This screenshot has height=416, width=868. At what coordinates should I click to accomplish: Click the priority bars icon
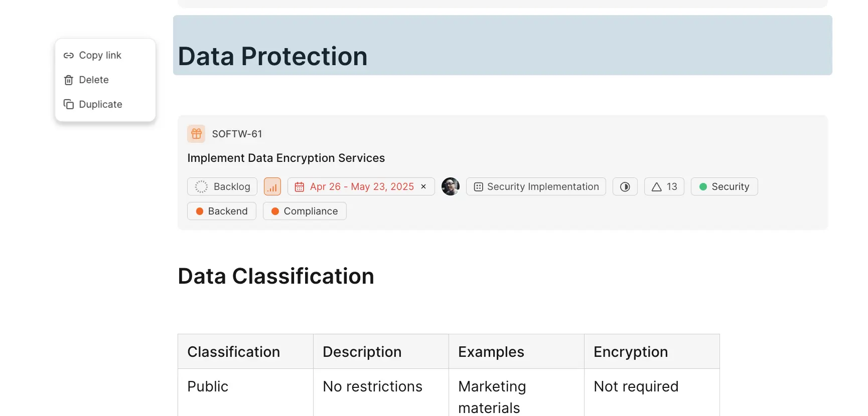tap(272, 187)
